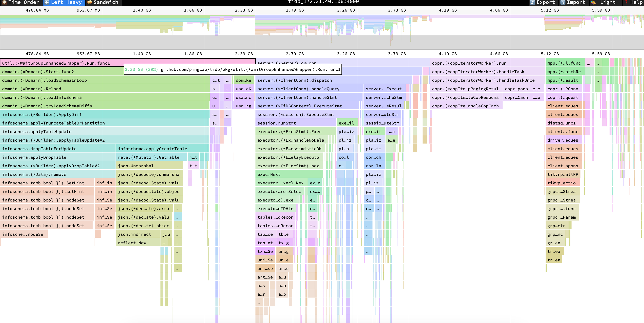The height and width of the screenshot is (323, 644).
Task: Click the tidb profile title text
Action: [323, 2]
